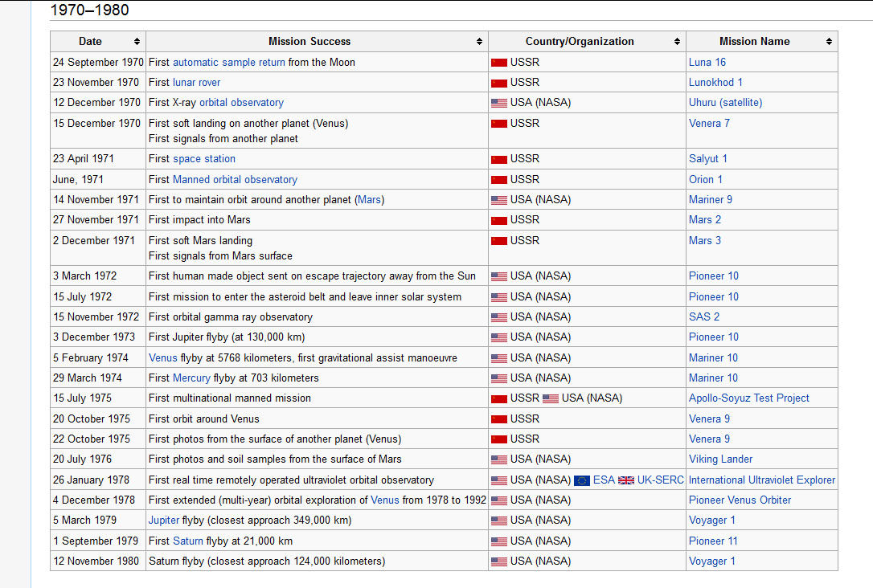Screen dimensions: 873x588
Task: Open the Saturn link in Pioneer 11 row
Action: 187,541
